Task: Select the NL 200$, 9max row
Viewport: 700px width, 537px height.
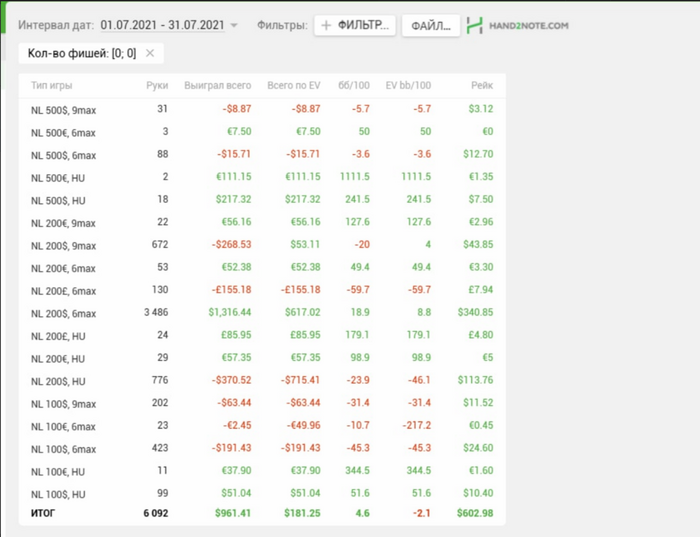Action: [x=262, y=245]
